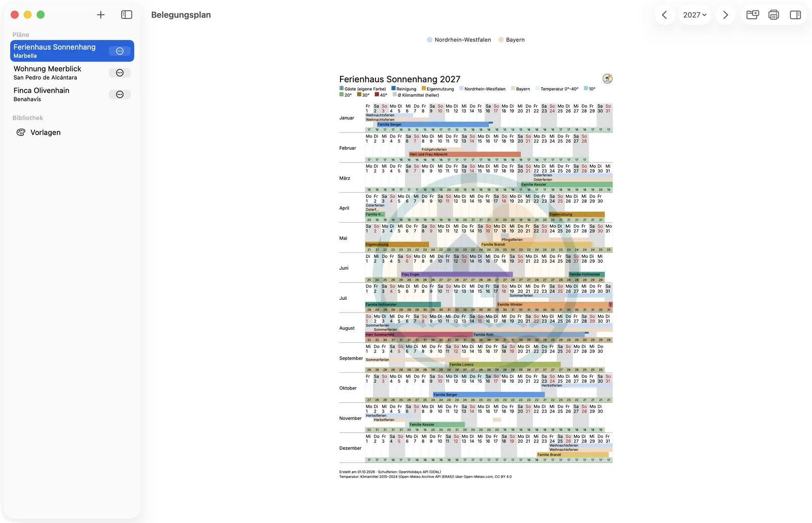The width and height of the screenshot is (812, 523).
Task: Click the Familie Hofmeister booking in Juni
Action: (x=587, y=274)
